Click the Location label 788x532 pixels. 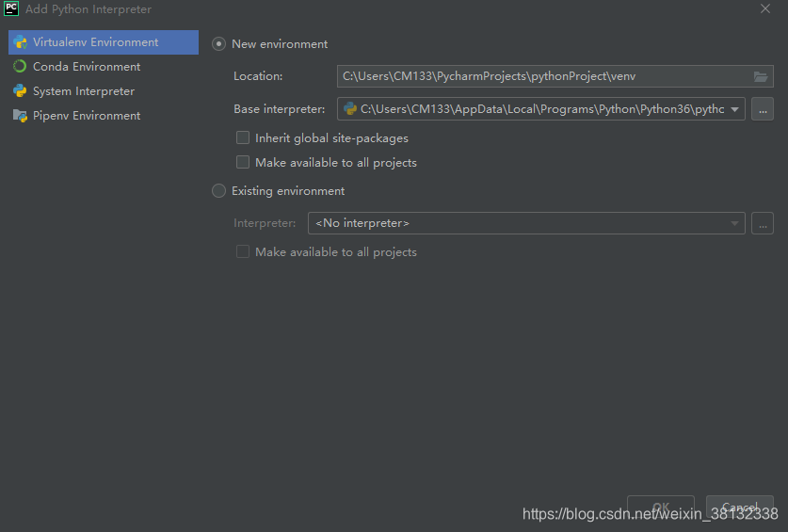258,76
